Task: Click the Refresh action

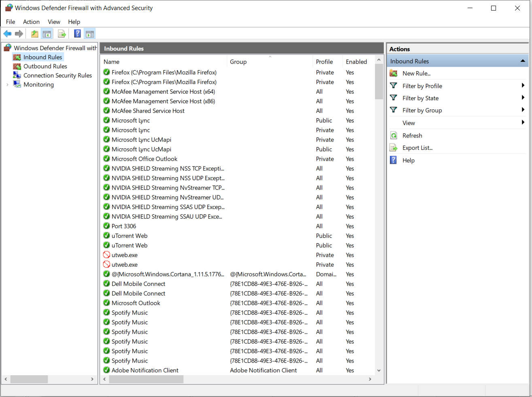Action: point(412,136)
